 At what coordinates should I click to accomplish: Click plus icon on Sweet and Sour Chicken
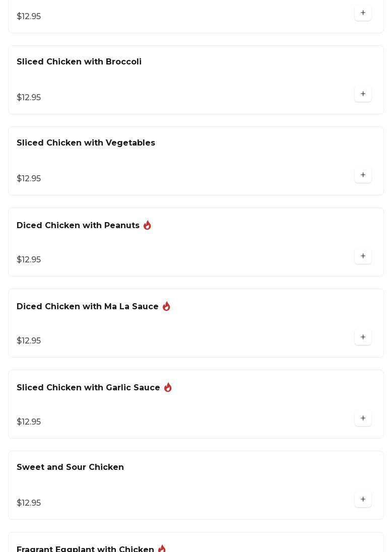point(363,500)
